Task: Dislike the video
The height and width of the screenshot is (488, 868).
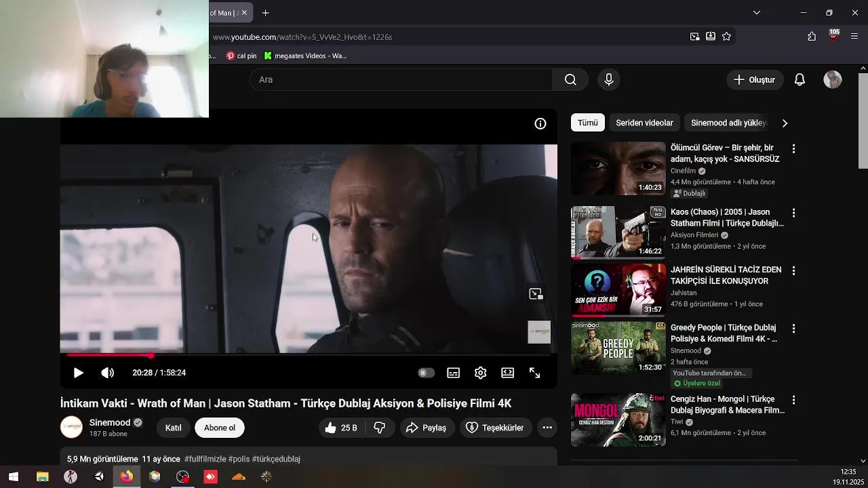Action: pyautogui.click(x=380, y=428)
